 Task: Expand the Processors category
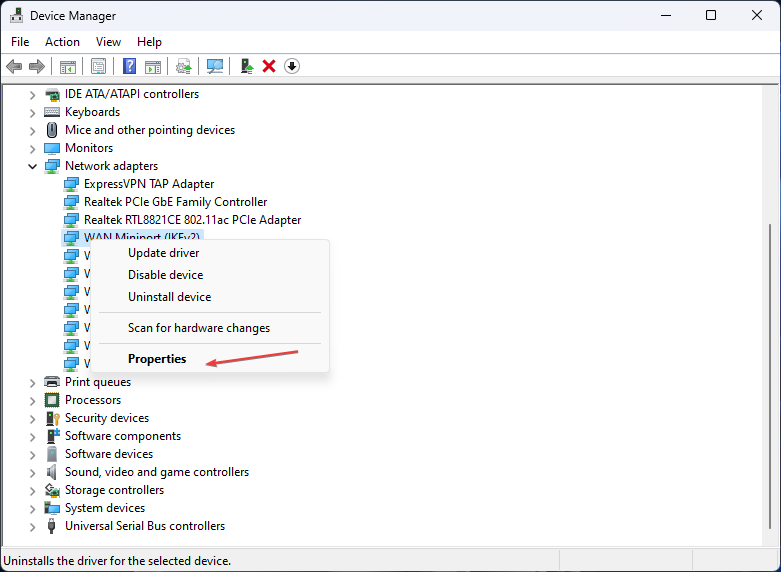coord(33,400)
